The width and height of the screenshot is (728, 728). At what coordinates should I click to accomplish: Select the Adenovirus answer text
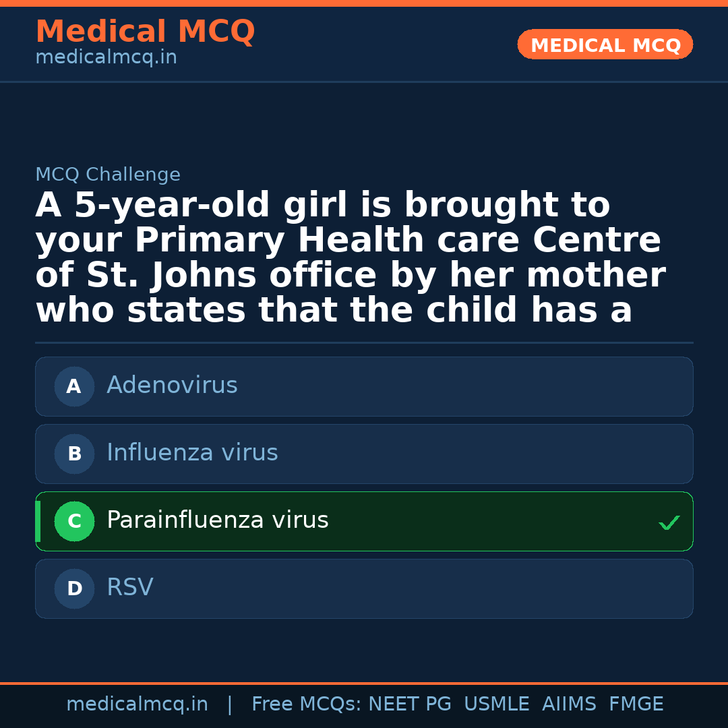(x=172, y=386)
